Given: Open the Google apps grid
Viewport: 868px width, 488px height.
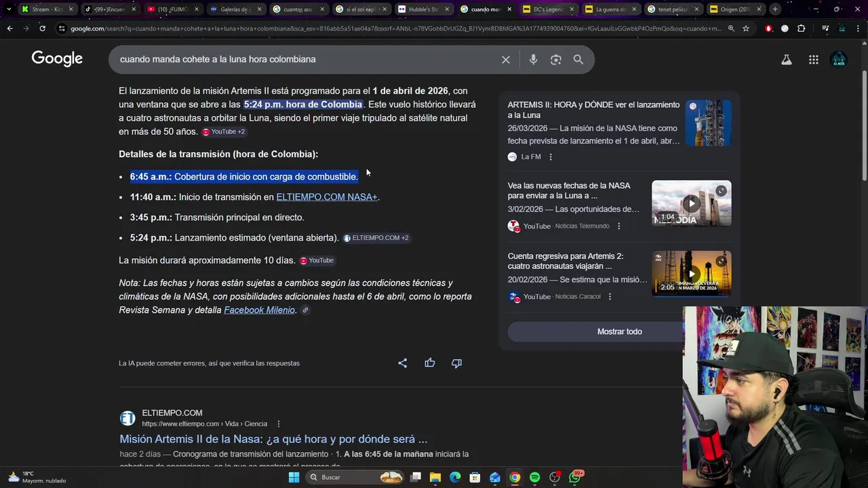Looking at the screenshot, I should pyautogui.click(x=814, y=60).
